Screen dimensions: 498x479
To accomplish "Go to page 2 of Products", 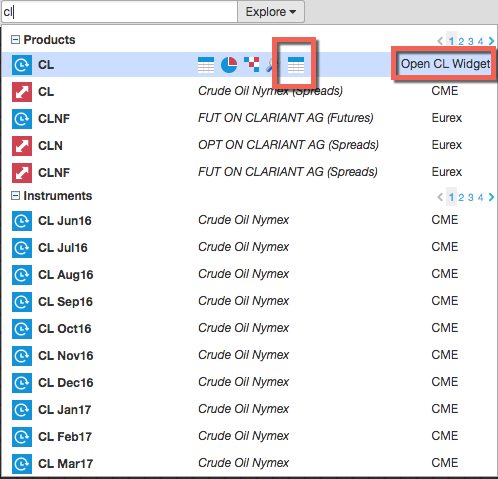I will pos(461,41).
